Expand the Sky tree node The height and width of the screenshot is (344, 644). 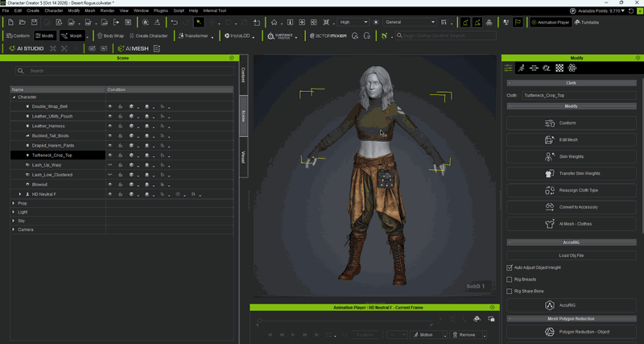[14, 221]
